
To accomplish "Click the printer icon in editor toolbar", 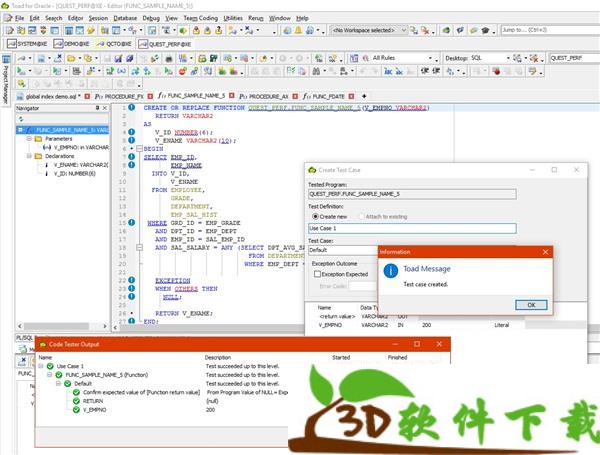I will click(x=168, y=59).
